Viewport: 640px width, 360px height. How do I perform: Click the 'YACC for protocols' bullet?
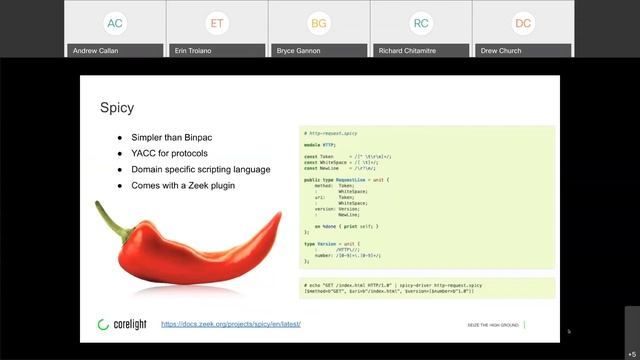(169, 153)
